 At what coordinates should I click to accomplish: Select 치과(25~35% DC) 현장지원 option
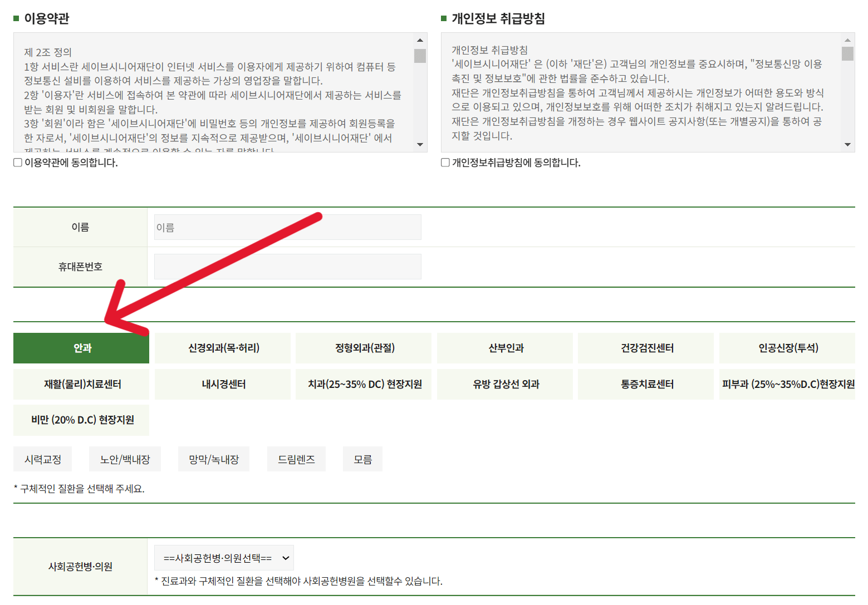tap(364, 384)
